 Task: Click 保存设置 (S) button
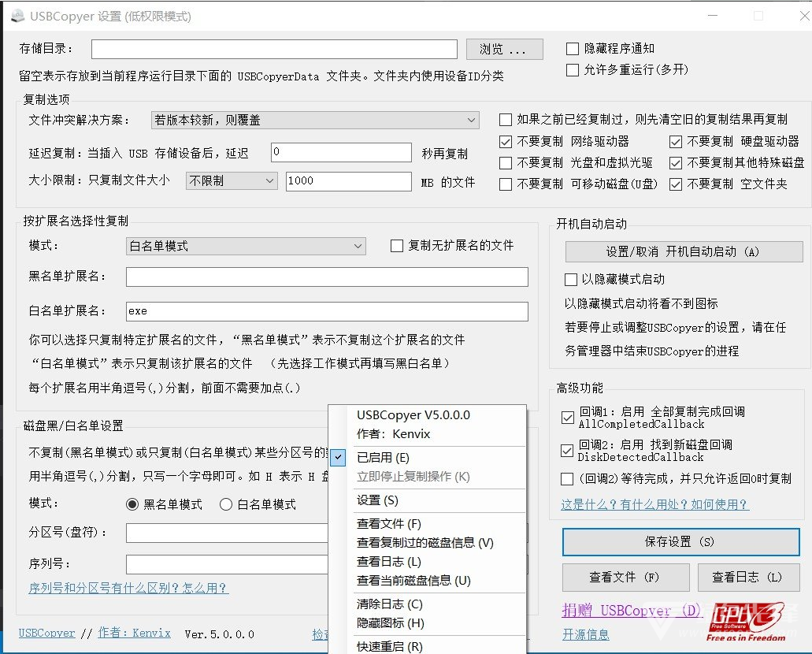(680, 542)
